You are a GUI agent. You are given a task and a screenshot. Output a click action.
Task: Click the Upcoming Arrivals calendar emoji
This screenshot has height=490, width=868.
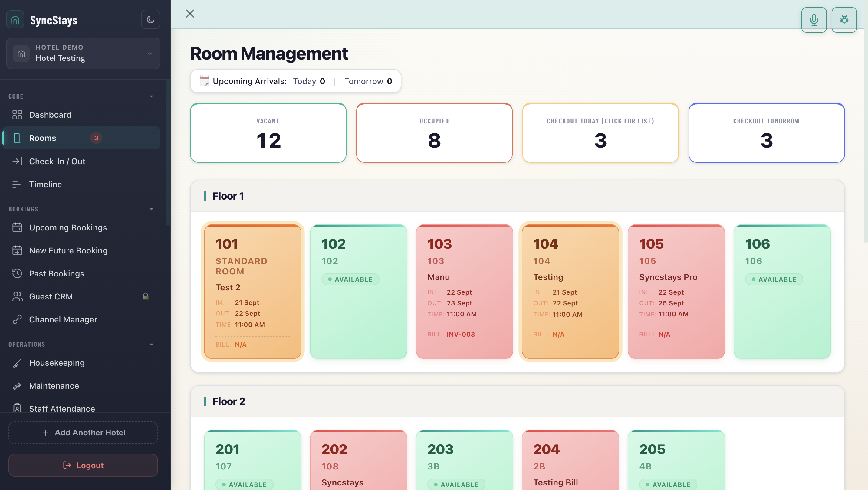[x=204, y=81]
